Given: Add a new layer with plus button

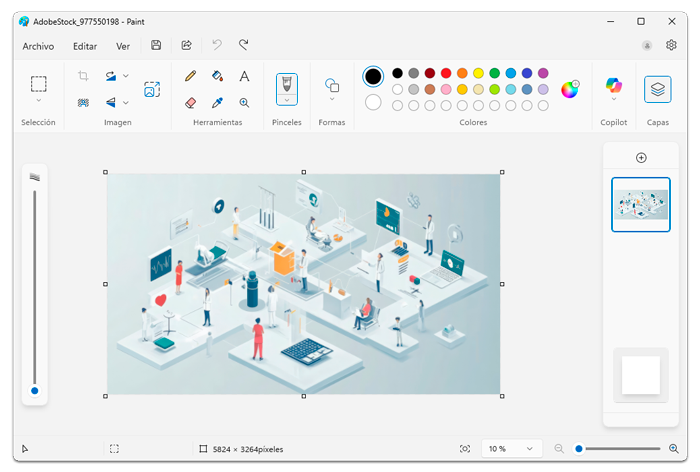Looking at the screenshot, I should coord(641,158).
